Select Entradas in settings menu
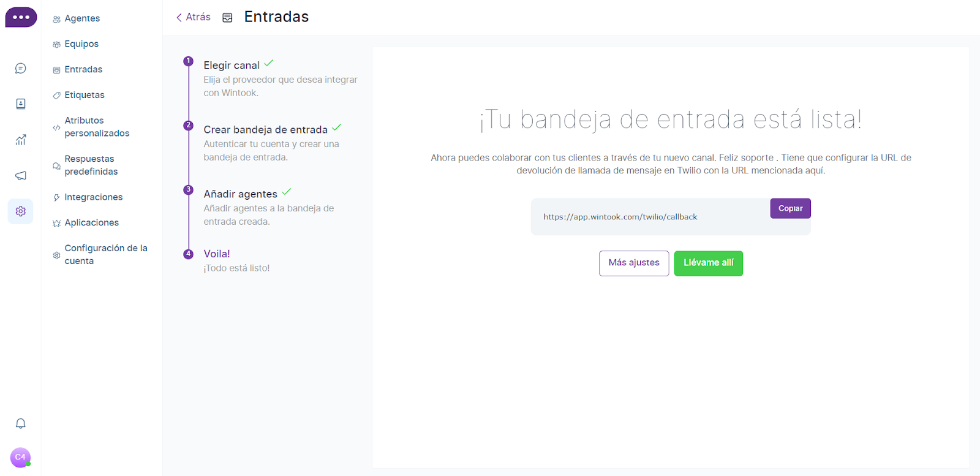 click(x=83, y=70)
